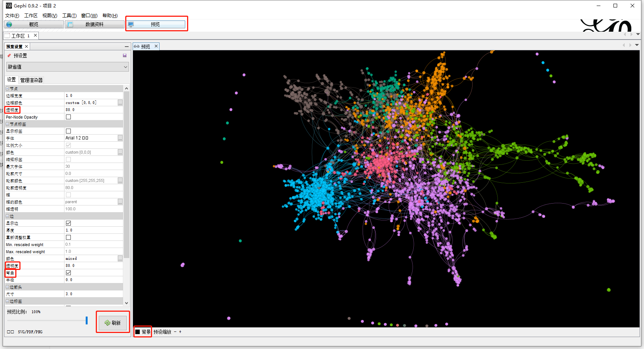644x349 pixels.
Task: Select the 设置 settings tab
Action: 12,80
